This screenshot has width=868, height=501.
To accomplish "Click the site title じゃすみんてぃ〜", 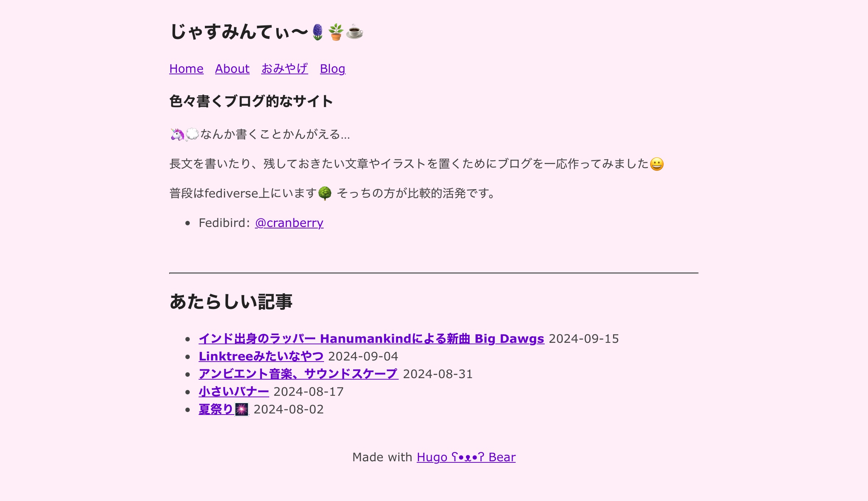I will [x=239, y=32].
